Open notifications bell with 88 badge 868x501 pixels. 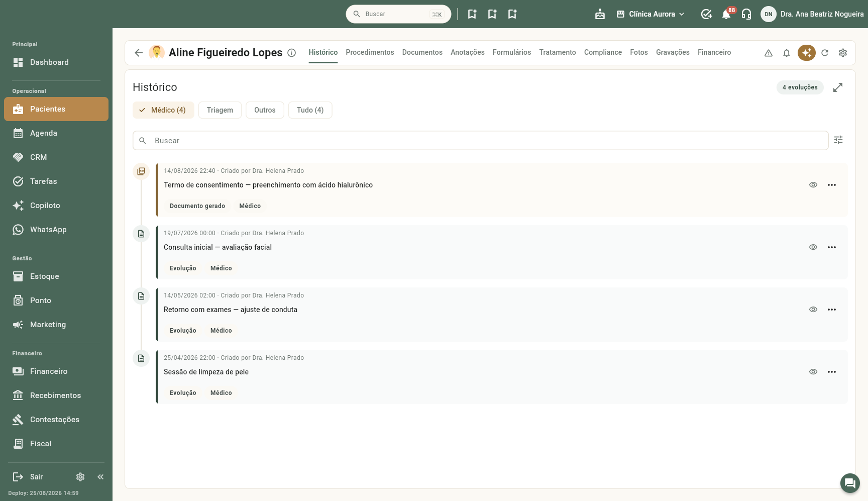tap(727, 14)
